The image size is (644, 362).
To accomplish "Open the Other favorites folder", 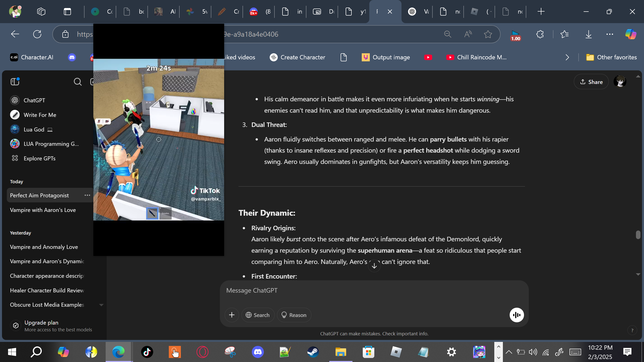I will click(611, 57).
